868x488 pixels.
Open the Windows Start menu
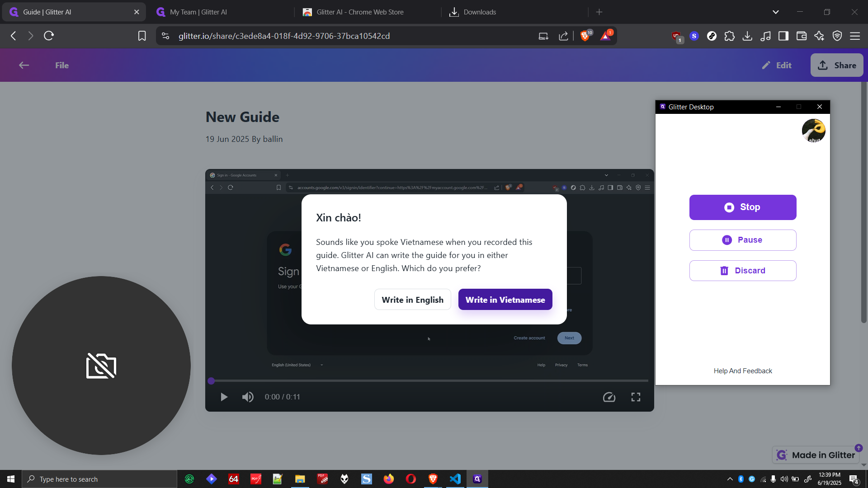point(11,479)
